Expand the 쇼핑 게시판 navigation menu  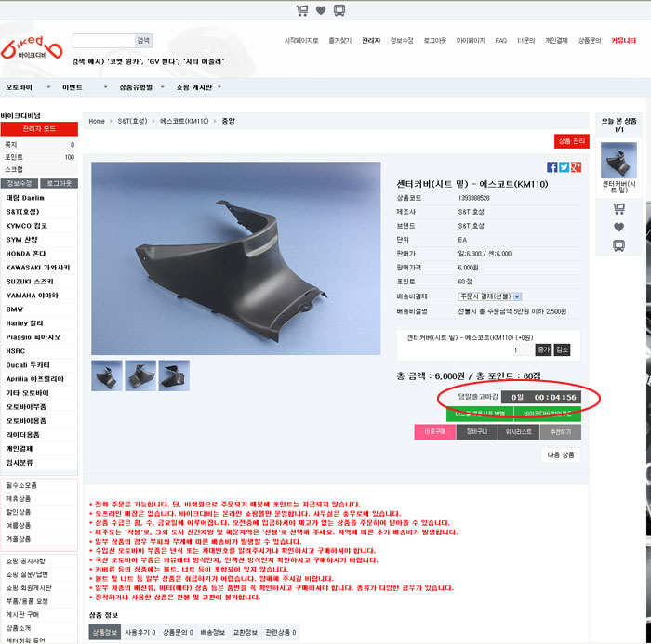tap(199, 87)
